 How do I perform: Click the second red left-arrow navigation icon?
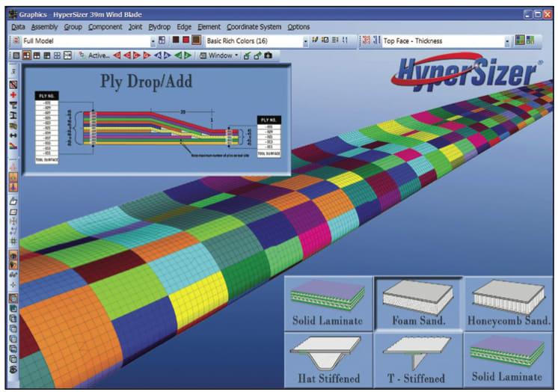point(126,55)
